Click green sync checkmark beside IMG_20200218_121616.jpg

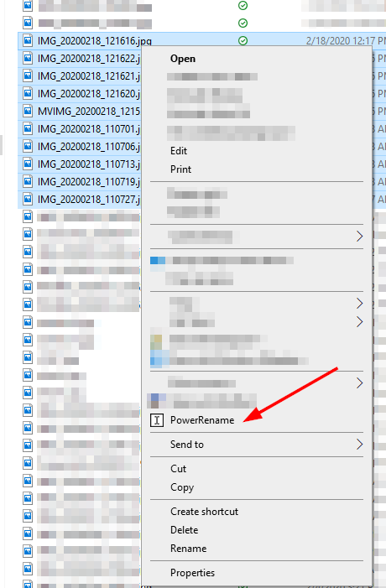243,40
